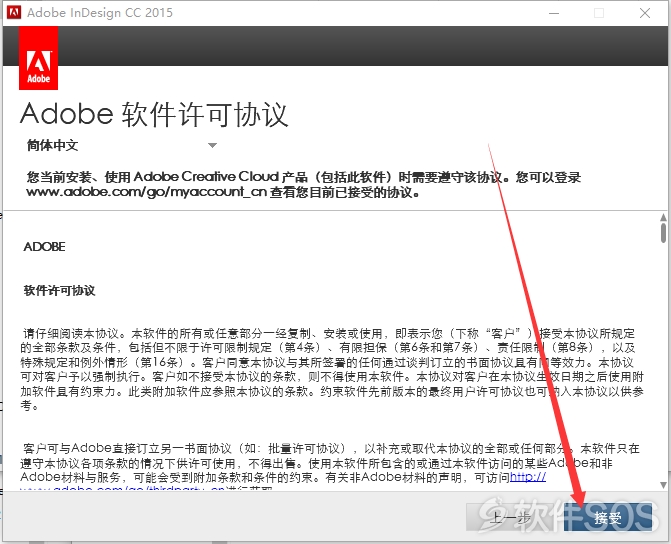This screenshot has width=671, height=544.
Task: Click the license scrollbar up arrow
Action: tap(663, 217)
